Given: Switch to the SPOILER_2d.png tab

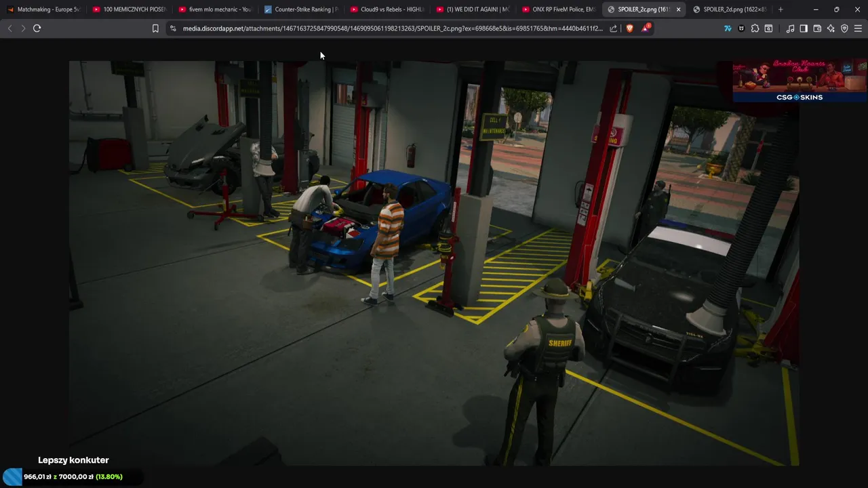Looking at the screenshot, I should click(730, 9).
